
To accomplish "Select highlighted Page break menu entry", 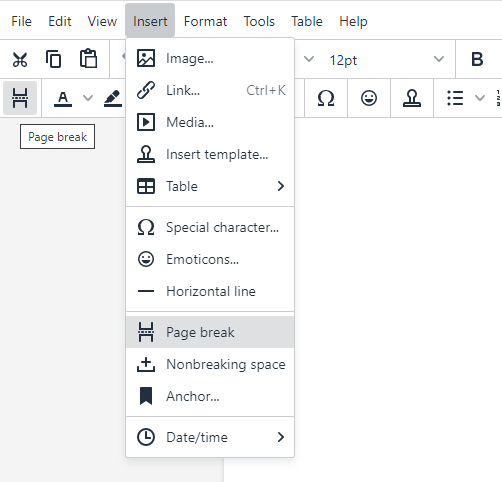I will 210,332.
